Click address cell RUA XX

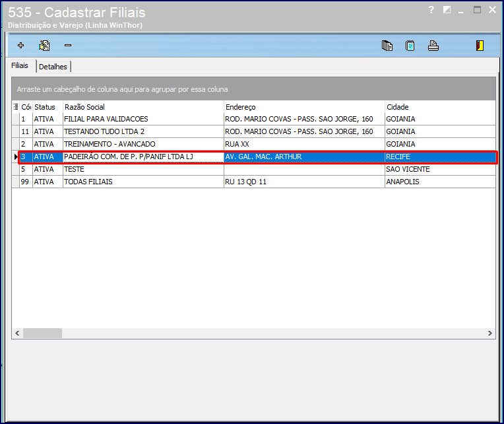point(304,144)
